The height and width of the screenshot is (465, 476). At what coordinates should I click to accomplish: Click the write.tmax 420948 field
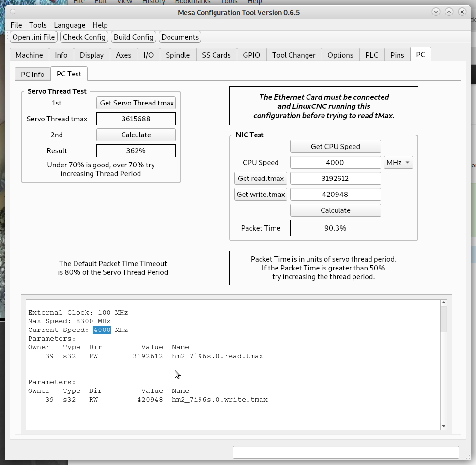point(336,195)
